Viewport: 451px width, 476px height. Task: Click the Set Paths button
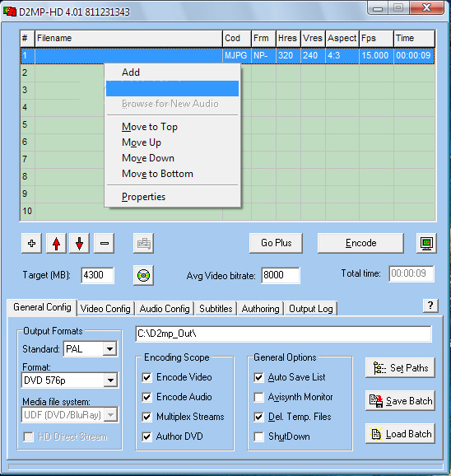point(400,368)
